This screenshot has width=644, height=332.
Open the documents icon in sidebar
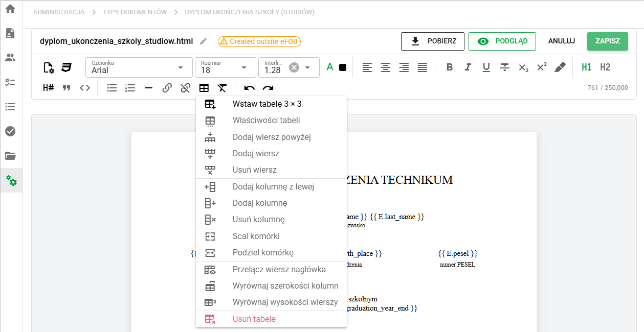pyautogui.click(x=10, y=33)
